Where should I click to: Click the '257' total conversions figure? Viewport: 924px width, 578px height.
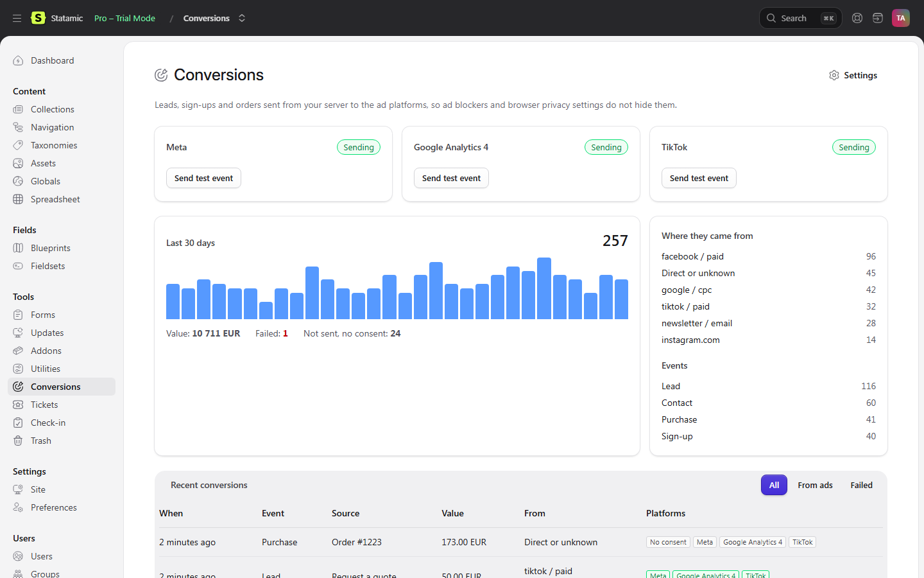point(615,241)
